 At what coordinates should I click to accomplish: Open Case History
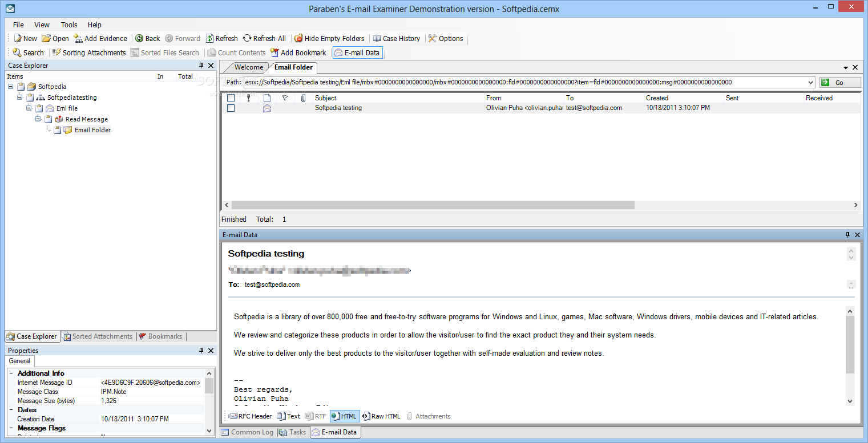397,38
